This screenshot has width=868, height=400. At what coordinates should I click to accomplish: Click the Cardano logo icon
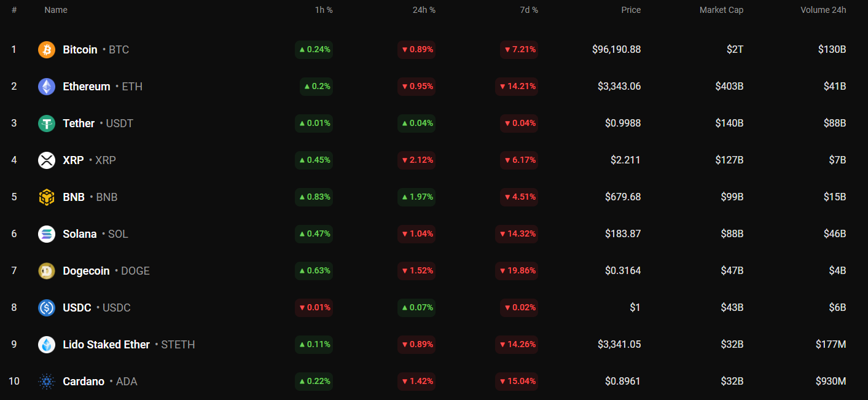pyautogui.click(x=47, y=382)
